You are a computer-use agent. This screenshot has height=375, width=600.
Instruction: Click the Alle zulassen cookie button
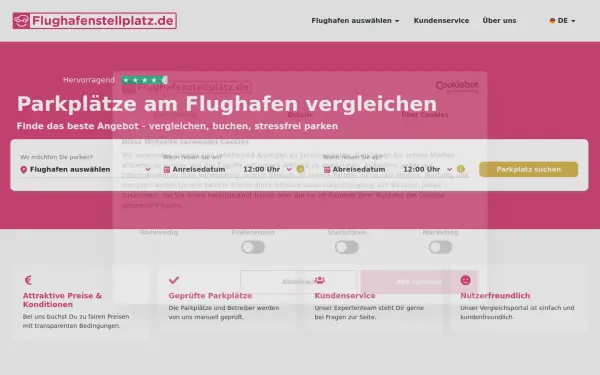[x=419, y=282]
